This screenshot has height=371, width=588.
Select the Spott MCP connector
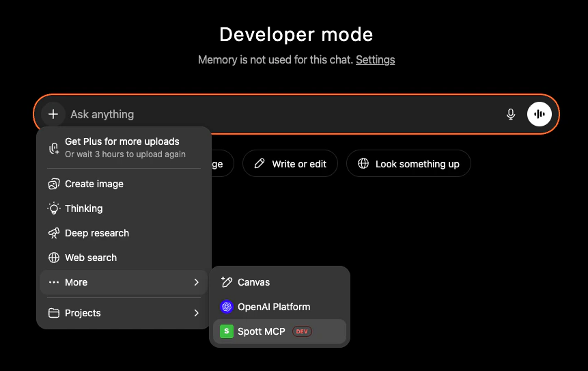[x=279, y=331]
